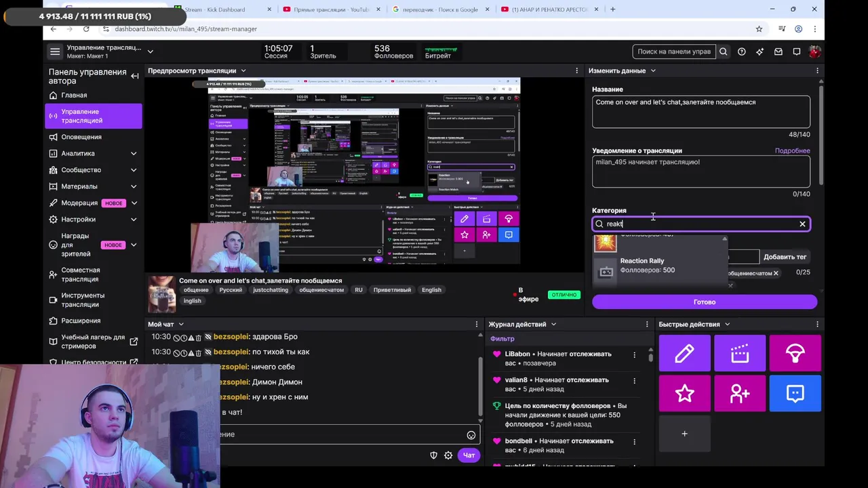The height and width of the screenshot is (488, 868).
Task: Open Журнал действий panel three-dot menu
Action: pos(647,324)
